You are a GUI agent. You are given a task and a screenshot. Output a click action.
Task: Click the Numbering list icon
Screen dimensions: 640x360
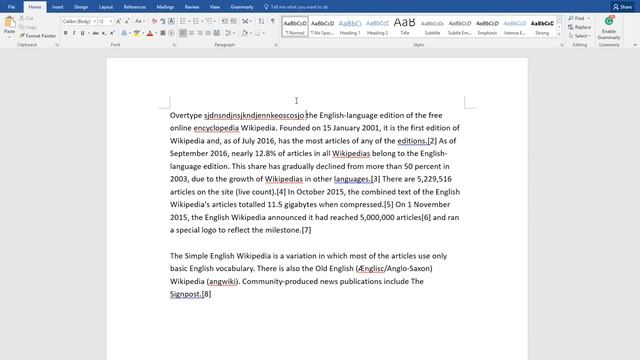click(196, 21)
